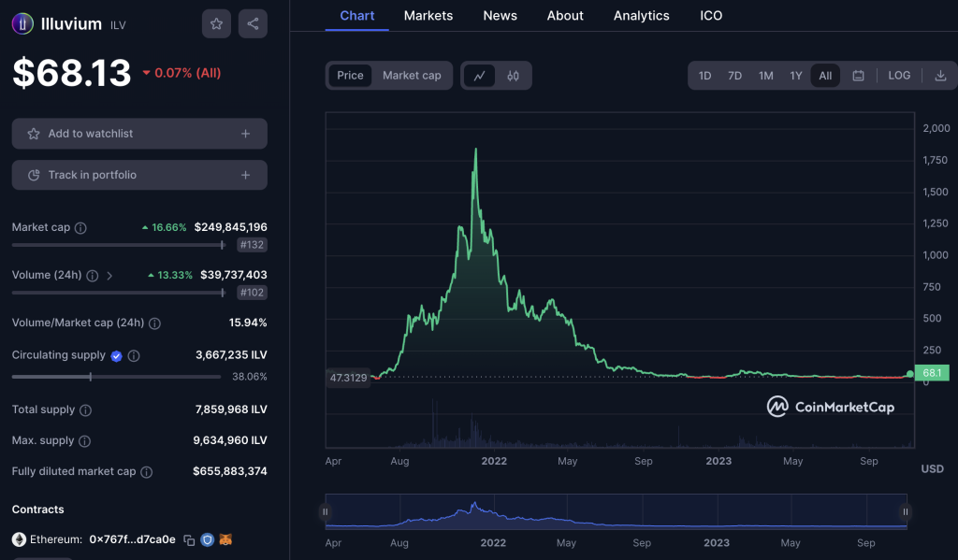Image resolution: width=958 pixels, height=560 pixels.
Task: Set the chart range to All
Action: 825,76
